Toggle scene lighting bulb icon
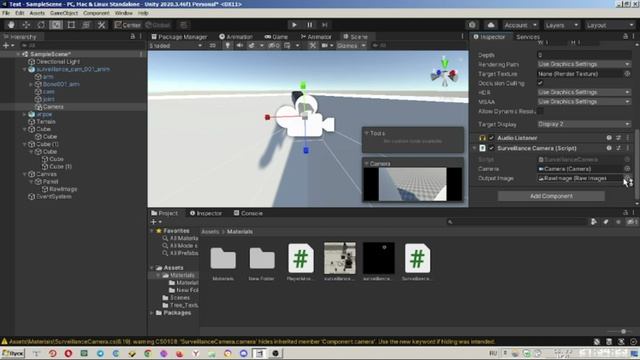Screen dimensions: 640x360 click(227, 46)
